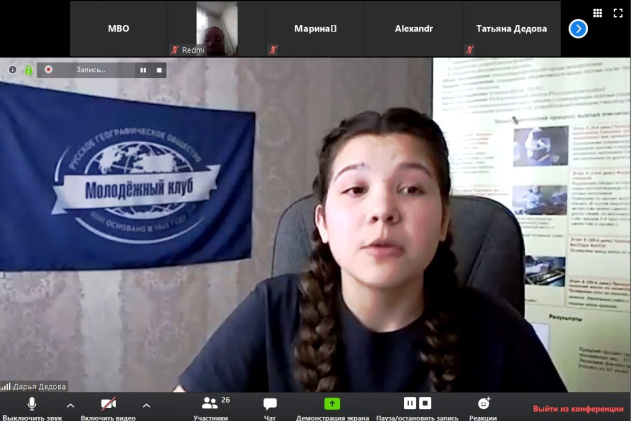This screenshot has width=632, height=421.
Task: Stop recording from top-left indicator
Action: (x=158, y=70)
